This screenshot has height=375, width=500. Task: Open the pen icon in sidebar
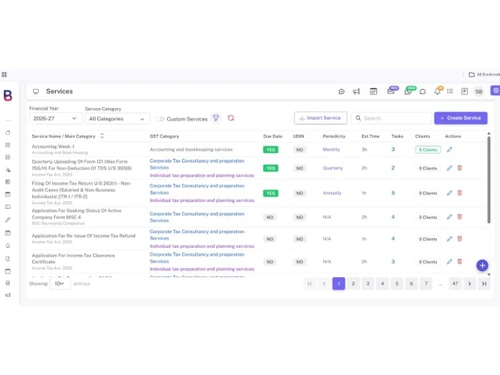tap(8, 220)
